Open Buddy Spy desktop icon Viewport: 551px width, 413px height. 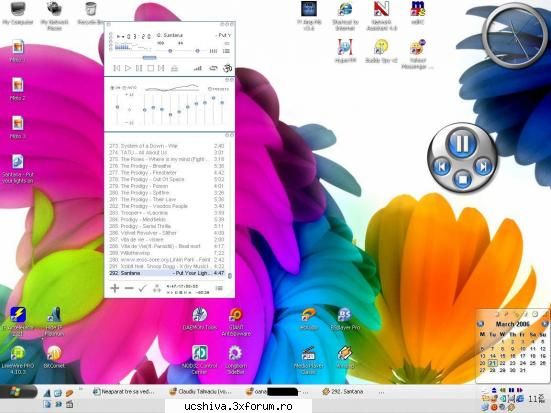coord(381,51)
